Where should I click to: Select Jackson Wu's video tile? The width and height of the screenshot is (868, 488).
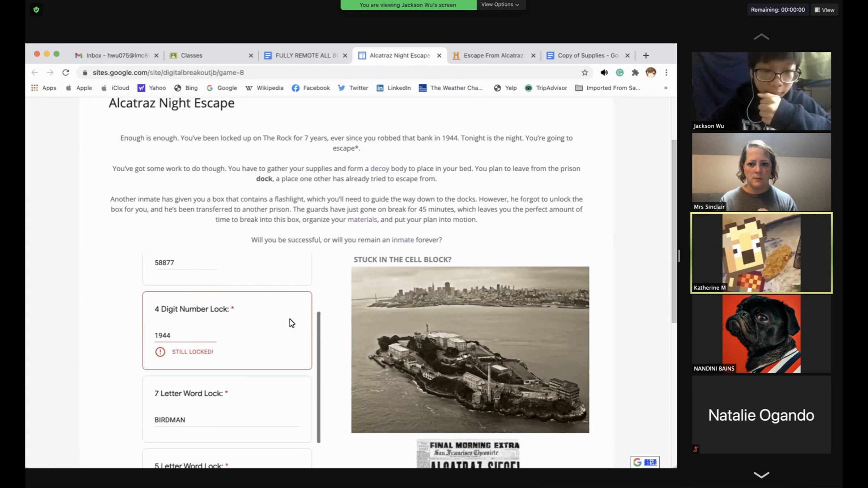pyautogui.click(x=761, y=91)
